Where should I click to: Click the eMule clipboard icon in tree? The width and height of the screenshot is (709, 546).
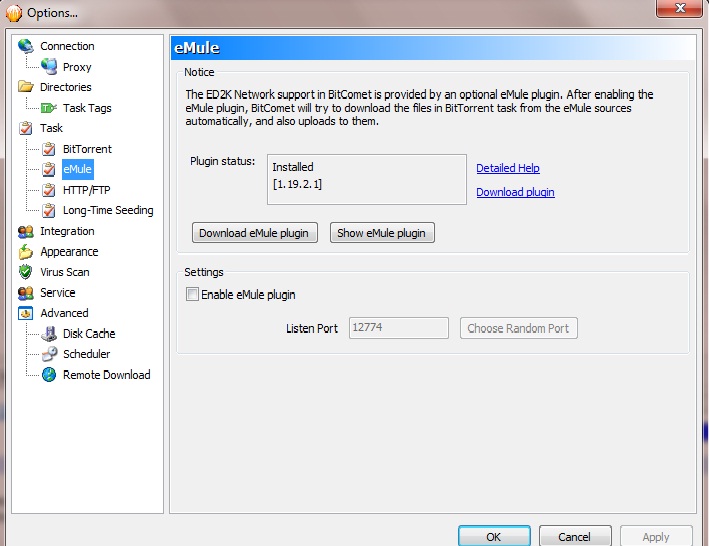tap(49, 169)
